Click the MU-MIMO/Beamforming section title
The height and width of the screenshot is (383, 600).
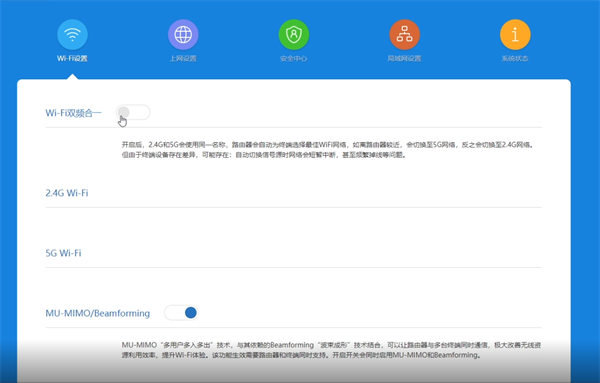[x=98, y=313]
